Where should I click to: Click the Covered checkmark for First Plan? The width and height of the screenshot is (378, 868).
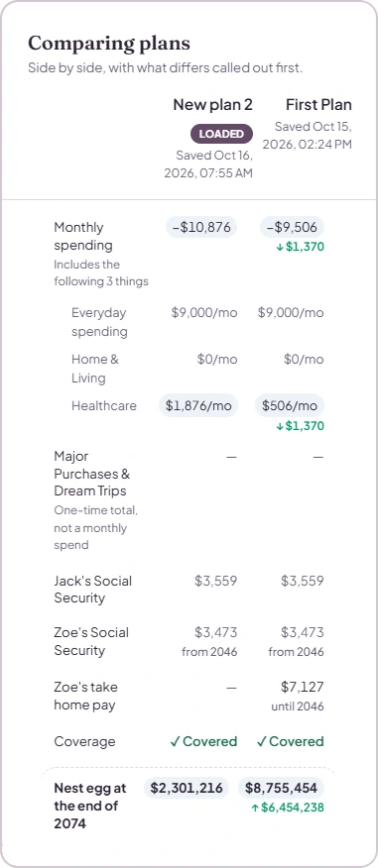click(x=290, y=741)
